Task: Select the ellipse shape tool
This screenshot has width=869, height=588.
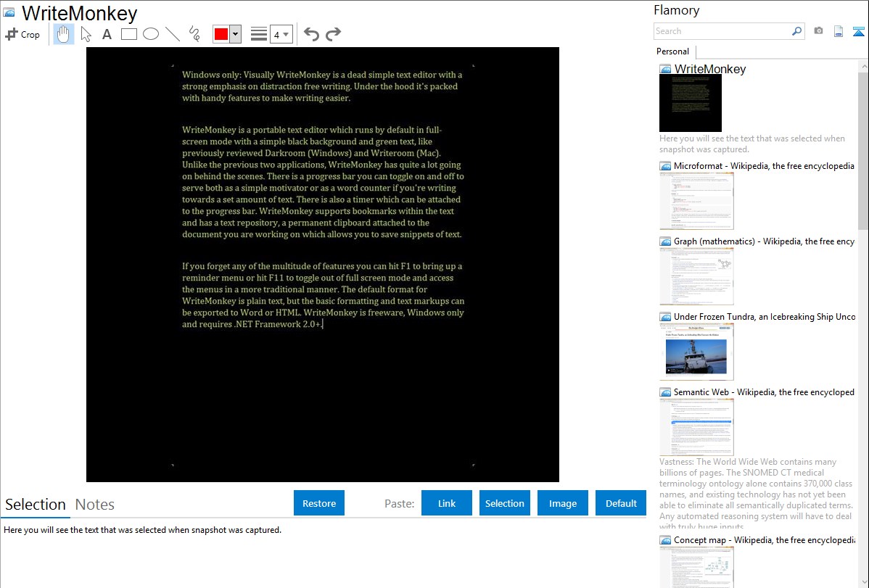Action: point(151,34)
